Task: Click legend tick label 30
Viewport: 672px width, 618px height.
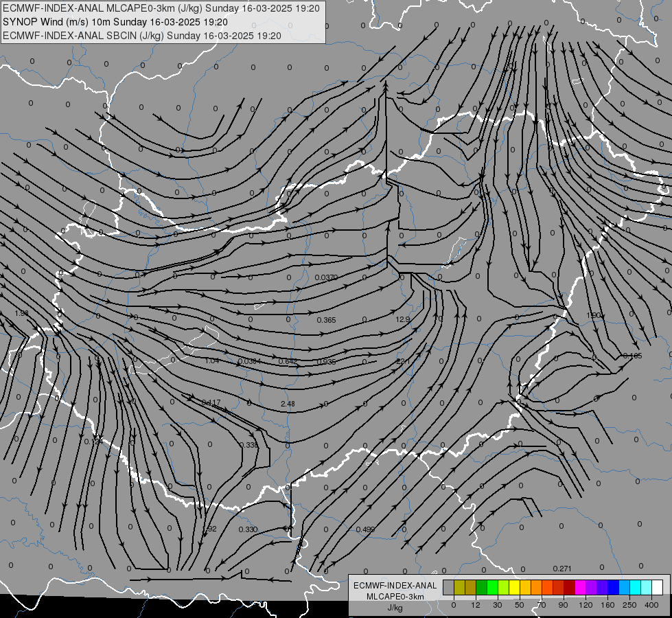Action: click(x=498, y=605)
